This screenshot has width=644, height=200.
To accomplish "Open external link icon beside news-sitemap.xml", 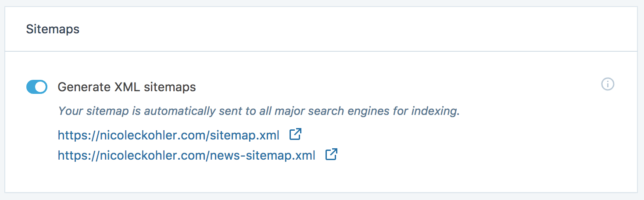I will click(x=331, y=154).
